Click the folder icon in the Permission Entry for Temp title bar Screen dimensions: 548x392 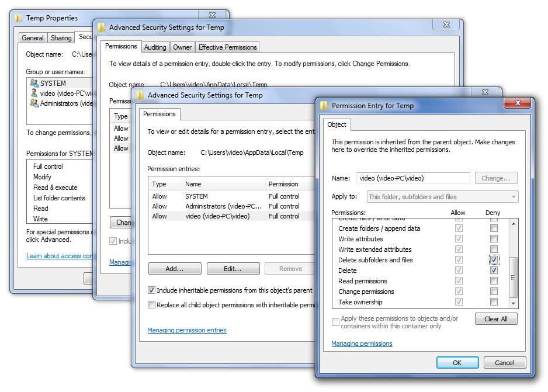click(324, 106)
